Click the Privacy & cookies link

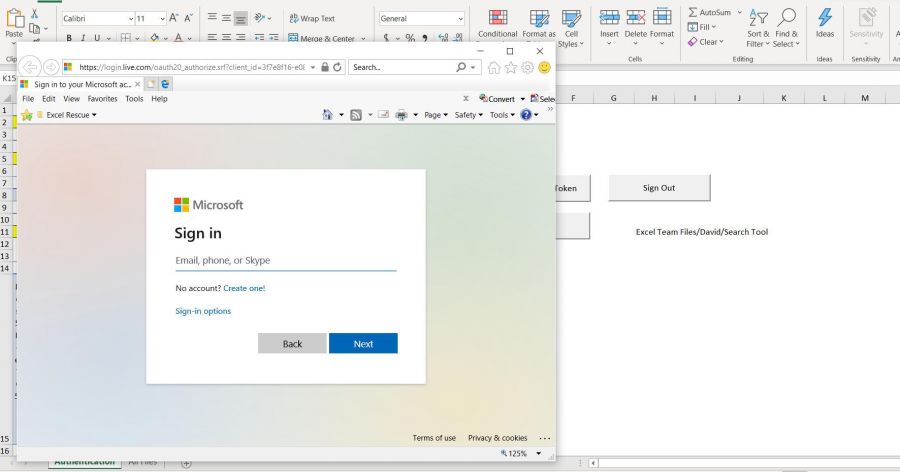498,438
